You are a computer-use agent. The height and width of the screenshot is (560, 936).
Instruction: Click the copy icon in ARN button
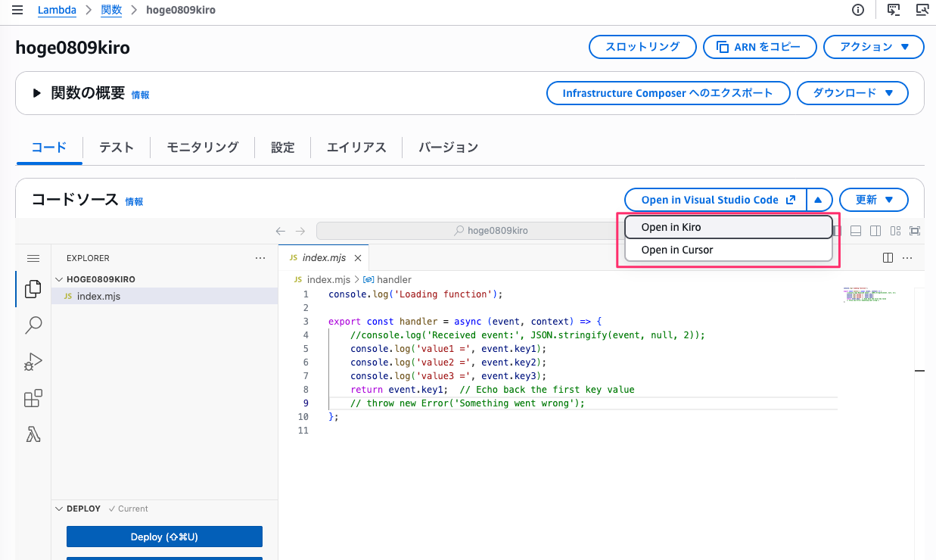point(723,47)
